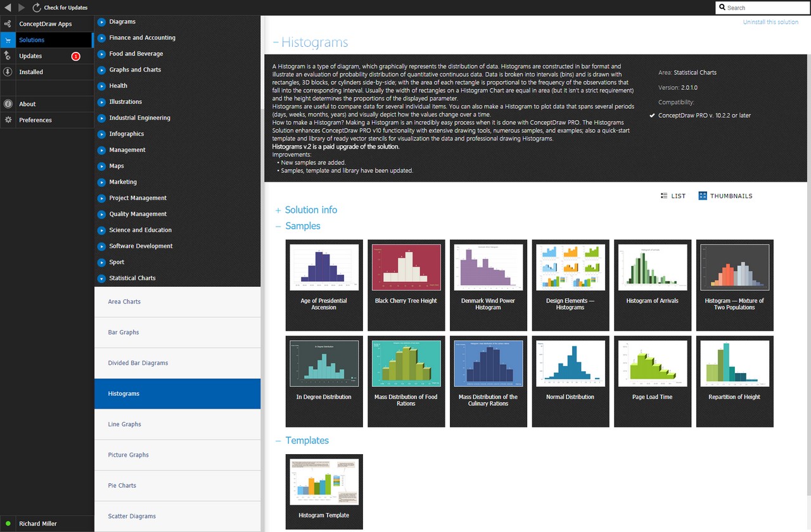Open the Design Elements — Histograms sample
Image resolution: width=811 pixels, height=532 pixels.
(x=570, y=285)
